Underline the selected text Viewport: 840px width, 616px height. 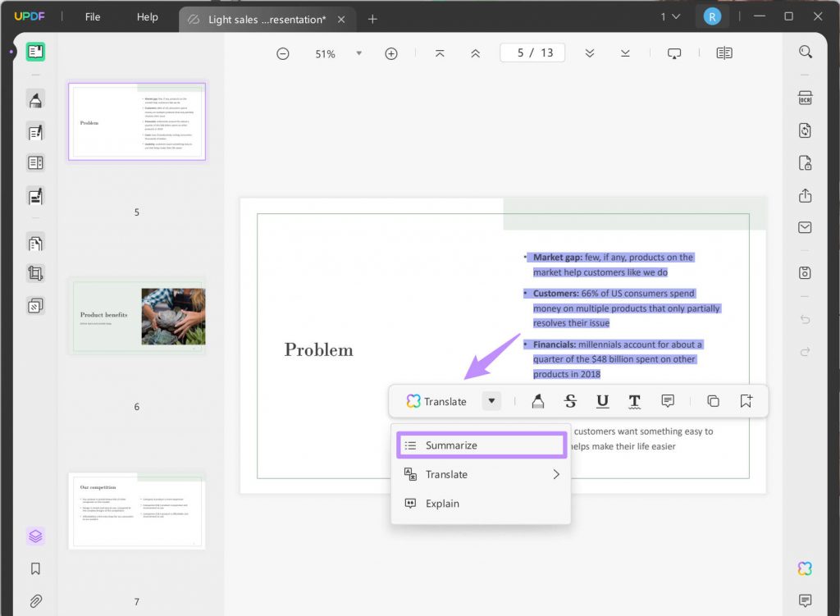pyautogui.click(x=602, y=401)
